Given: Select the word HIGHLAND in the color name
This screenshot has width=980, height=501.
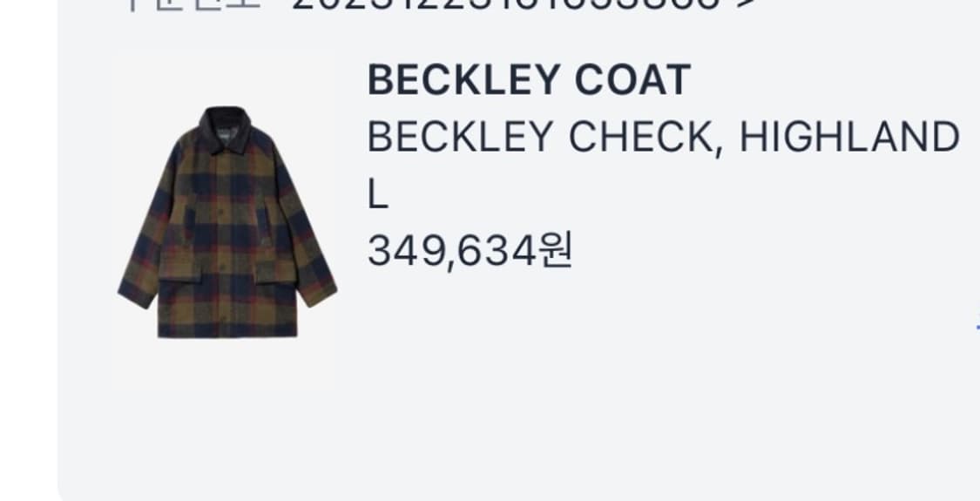Looking at the screenshot, I should point(849,137).
